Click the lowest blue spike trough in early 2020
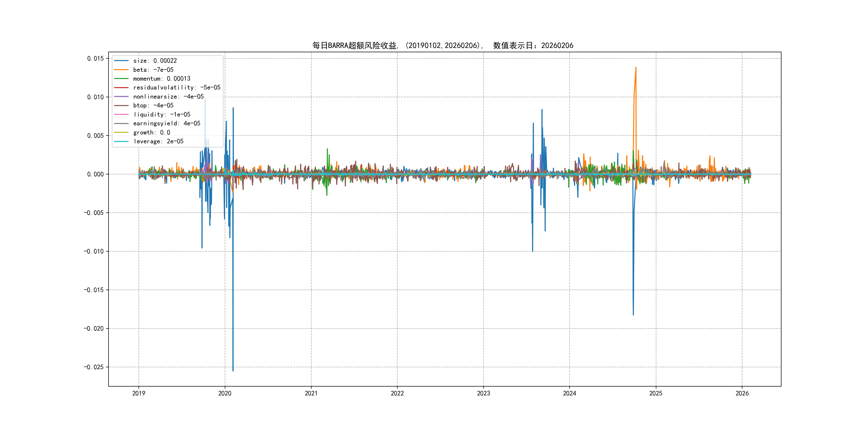The width and height of the screenshot is (868, 434). tap(233, 370)
